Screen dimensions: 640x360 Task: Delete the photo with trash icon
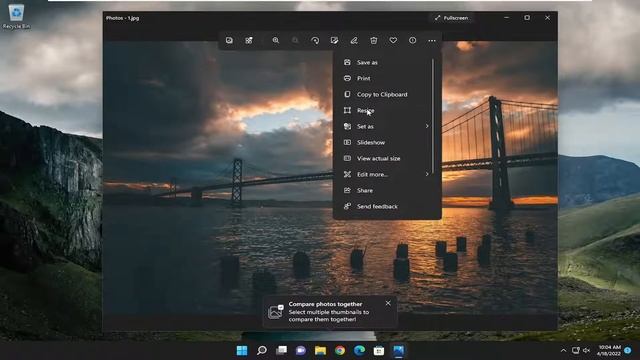(x=373, y=40)
